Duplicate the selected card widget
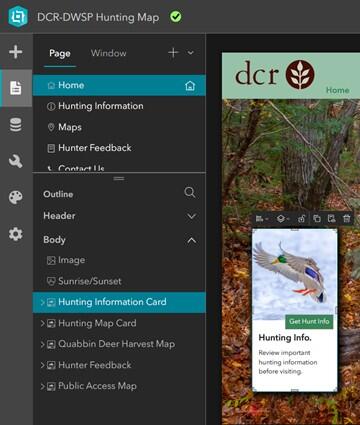360x425 pixels. click(x=317, y=219)
